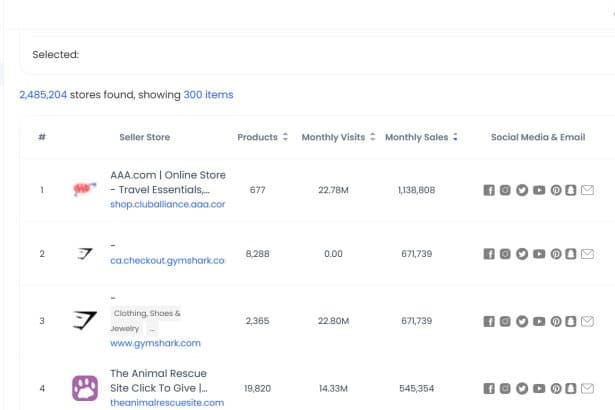
Task: Open Twitter icon in www.gymshark.com row
Action: pos(522,321)
